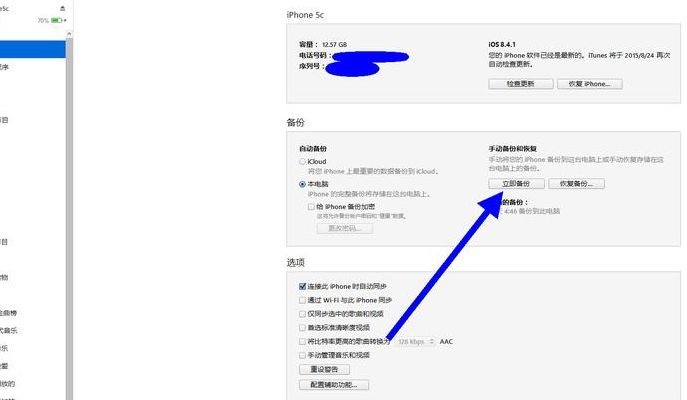Select the highlighted blue sidebar item

coord(32,49)
